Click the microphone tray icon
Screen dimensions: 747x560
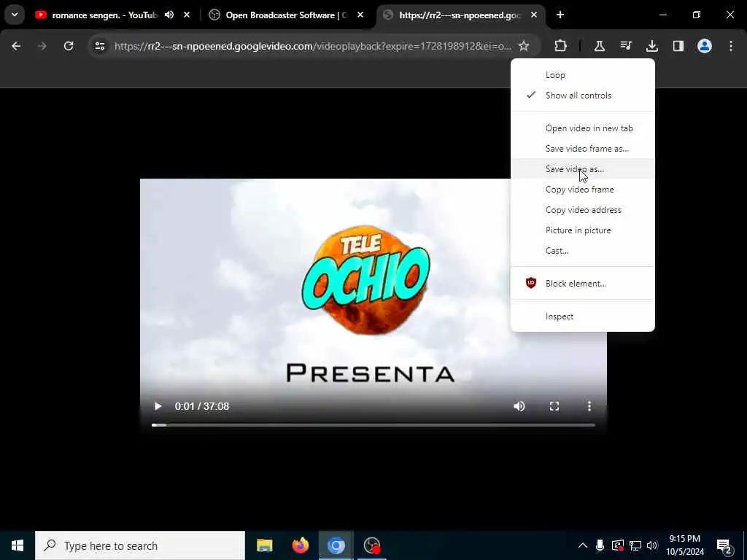click(x=600, y=545)
